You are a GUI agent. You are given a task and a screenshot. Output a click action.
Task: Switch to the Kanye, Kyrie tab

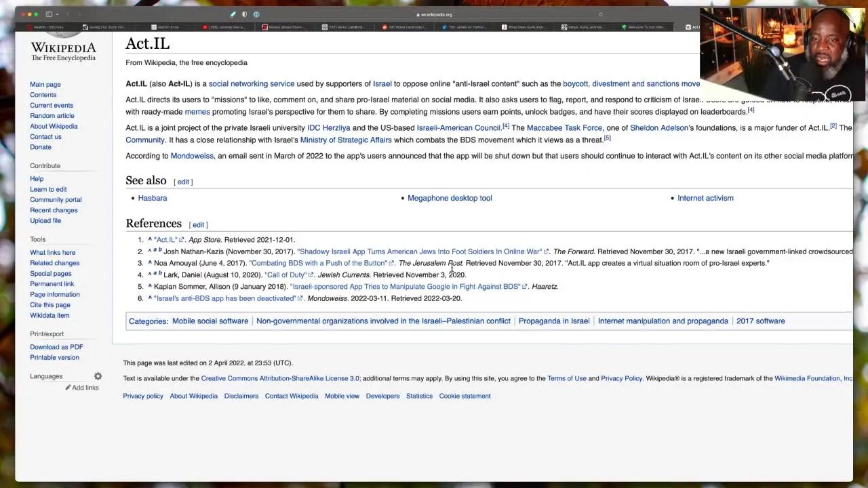coord(585,27)
